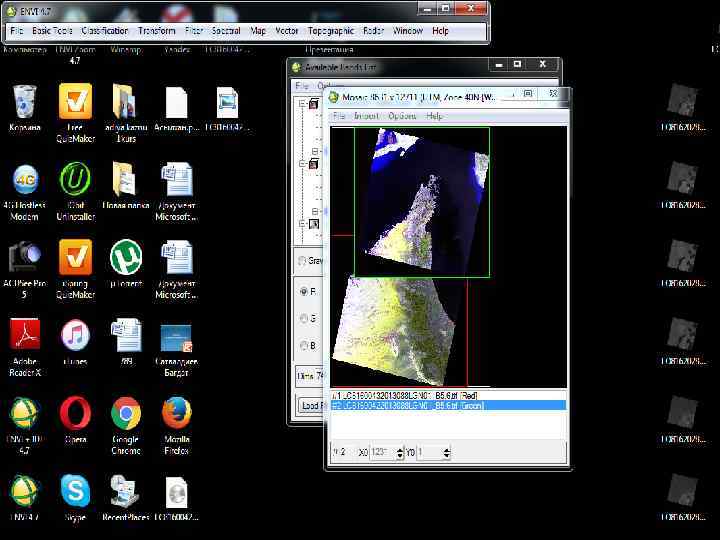Viewport: 720px width, 540px height.
Task: Open the Window menu in ENVI
Action: 408,31
